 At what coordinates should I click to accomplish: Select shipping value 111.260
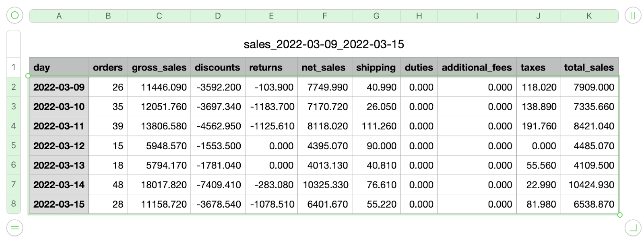(376, 126)
